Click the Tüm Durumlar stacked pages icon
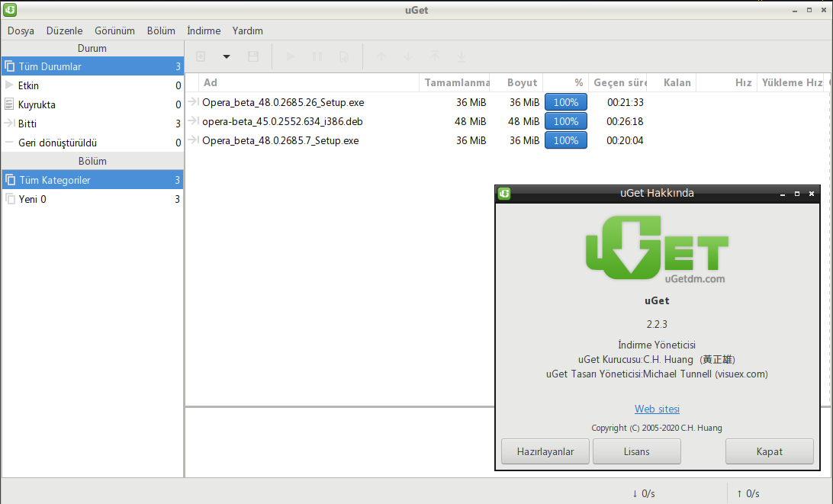The image size is (833, 504). [10, 66]
